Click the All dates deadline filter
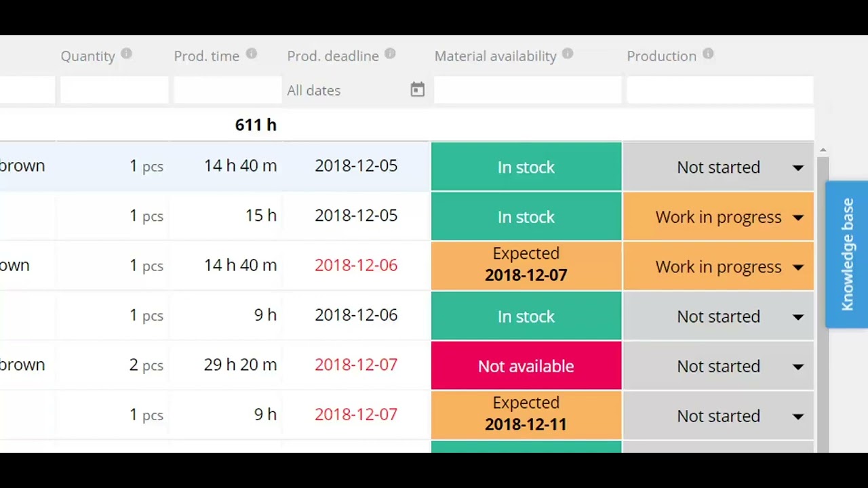 342,90
